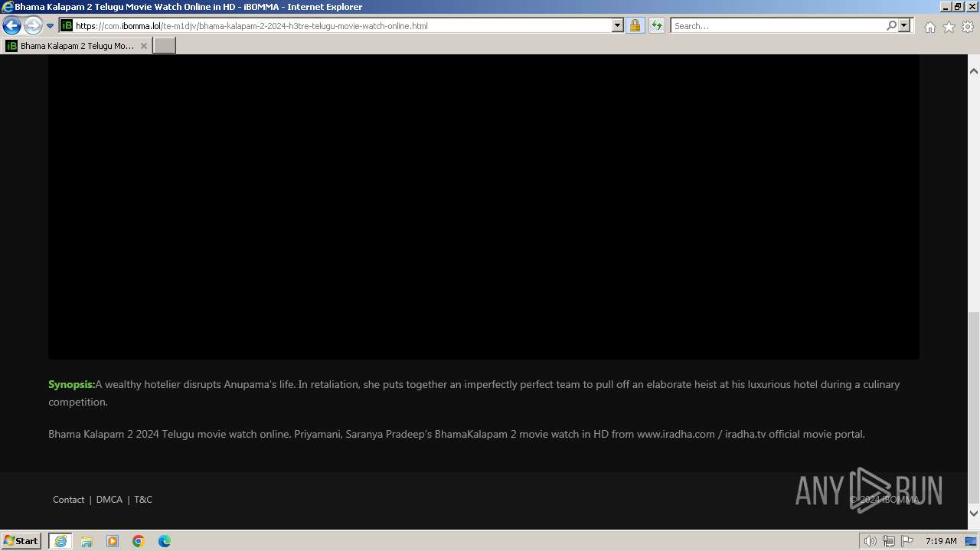Click the Internet Explorer logo in title bar
980x551 pixels.
coord(8,7)
